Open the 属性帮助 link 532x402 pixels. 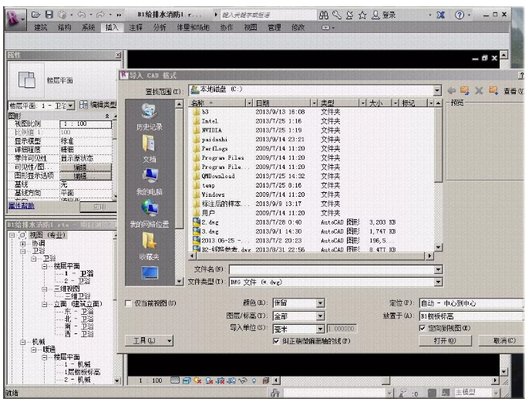[22, 206]
